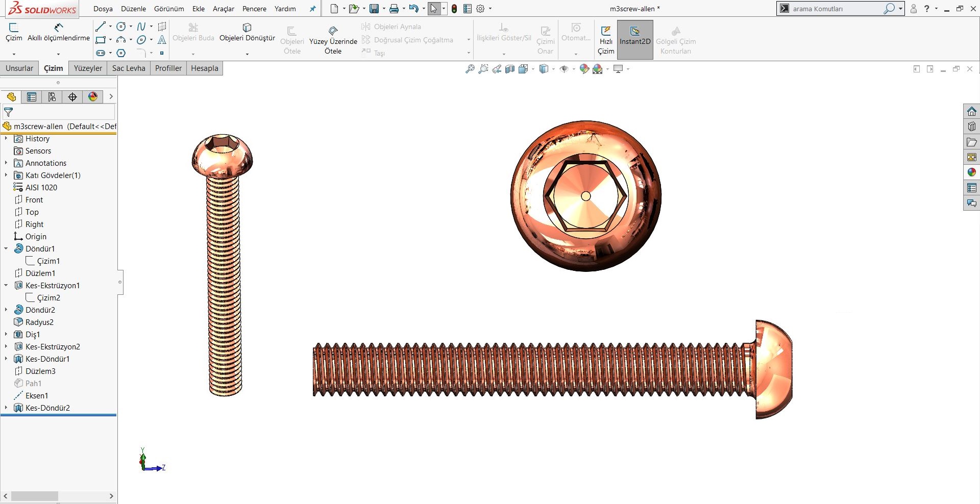The image size is (980, 504).
Task: Click the Save icon in the top toolbar
Action: coord(375,9)
